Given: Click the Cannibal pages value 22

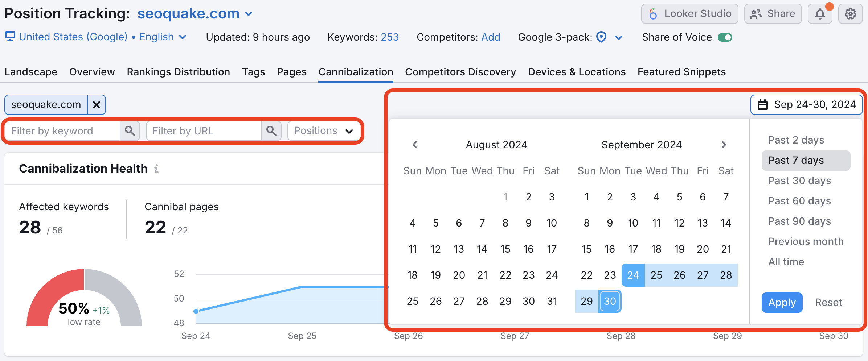Looking at the screenshot, I should (x=155, y=228).
